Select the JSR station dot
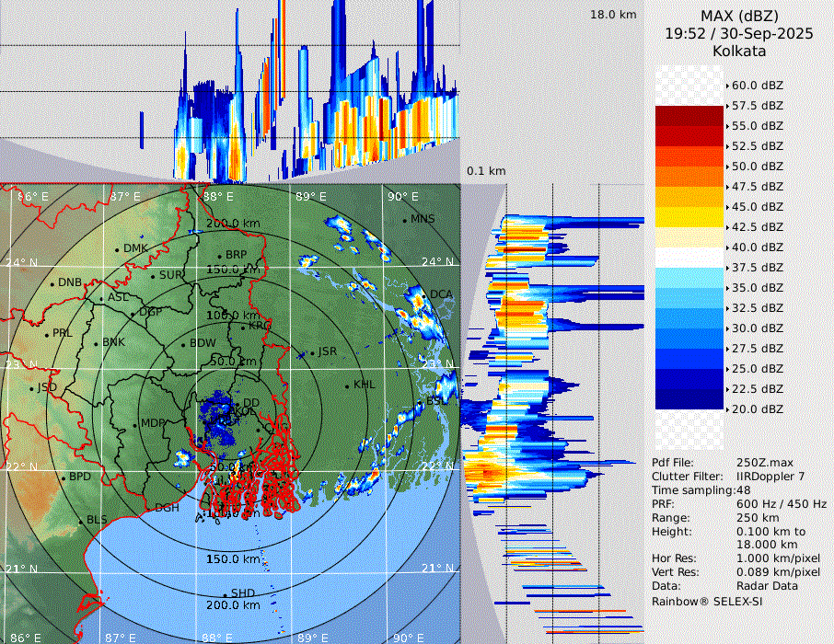The image size is (834, 644). 312,352
